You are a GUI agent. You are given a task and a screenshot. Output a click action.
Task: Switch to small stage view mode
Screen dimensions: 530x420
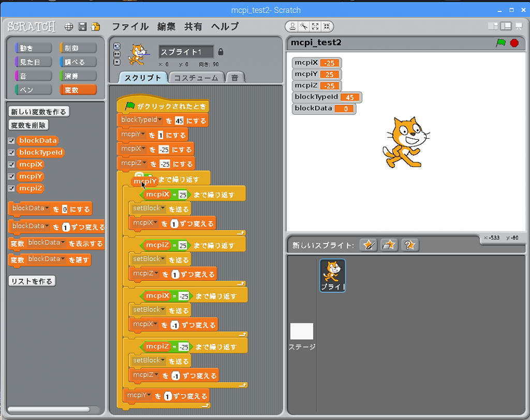click(493, 26)
